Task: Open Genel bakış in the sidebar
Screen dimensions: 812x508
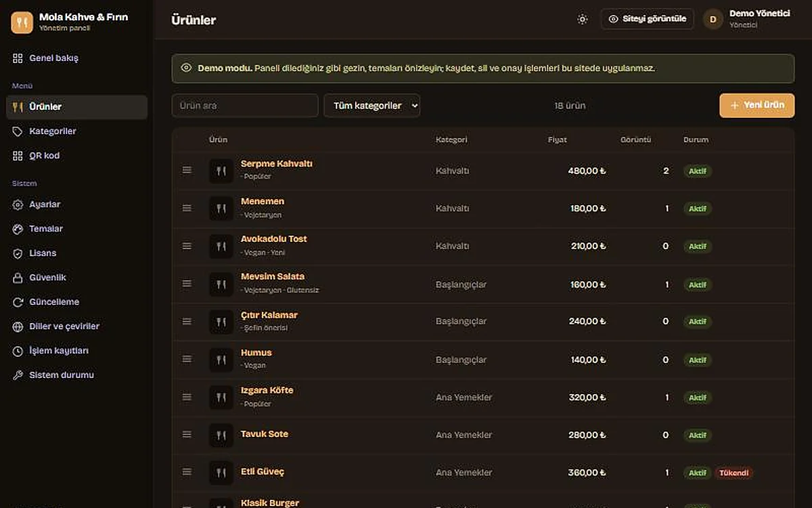Action: (76, 58)
